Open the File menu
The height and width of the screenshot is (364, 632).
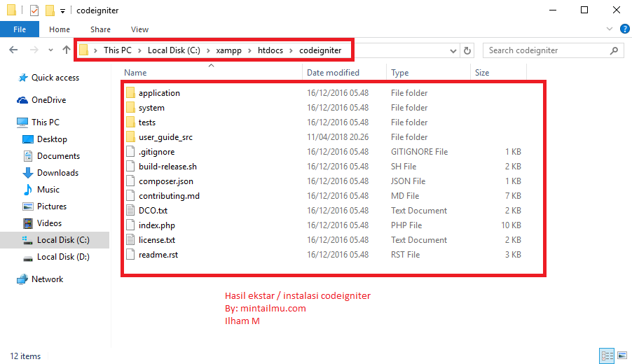pos(20,29)
